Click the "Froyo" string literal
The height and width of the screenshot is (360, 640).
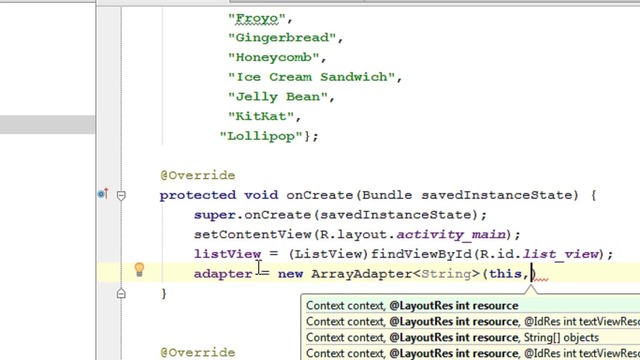coord(256,18)
